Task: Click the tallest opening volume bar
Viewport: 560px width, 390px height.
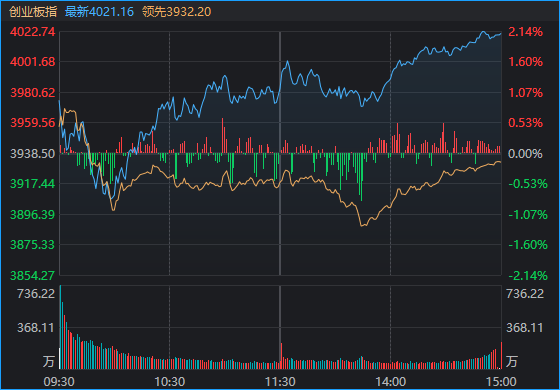Action: click(60, 327)
